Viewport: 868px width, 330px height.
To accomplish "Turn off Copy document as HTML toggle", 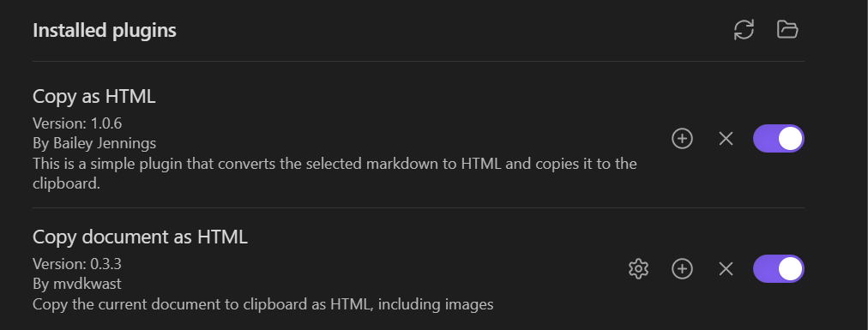I will click(x=778, y=268).
